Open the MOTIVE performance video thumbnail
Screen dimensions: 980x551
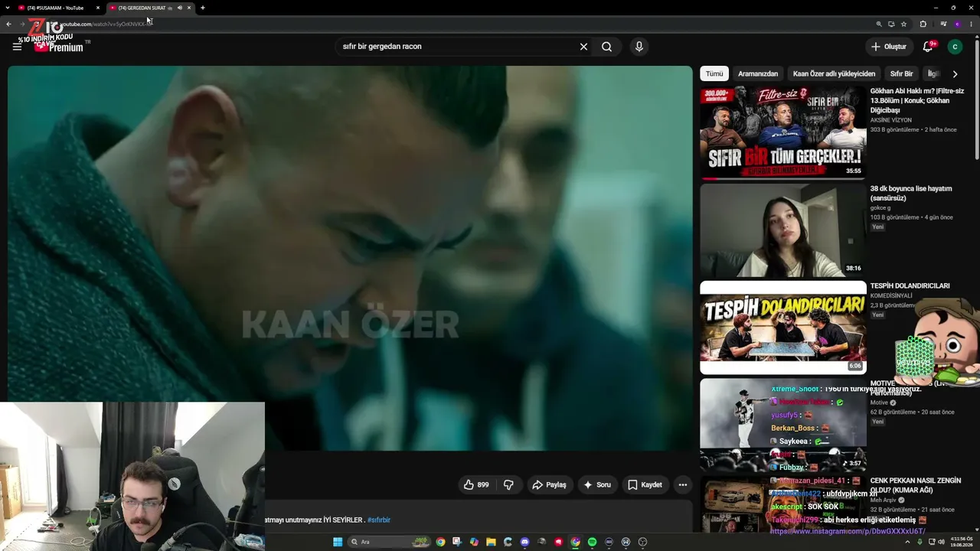pos(783,425)
